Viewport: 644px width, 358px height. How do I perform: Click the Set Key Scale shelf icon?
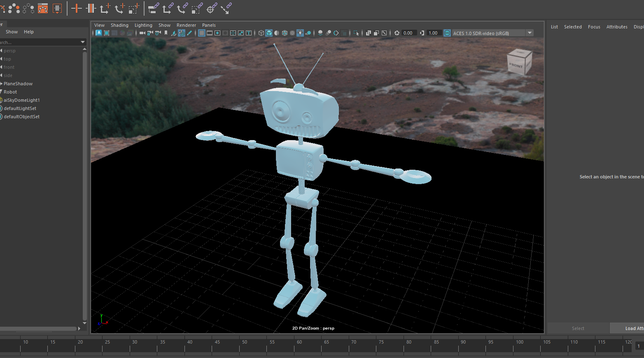pyautogui.click(x=134, y=8)
